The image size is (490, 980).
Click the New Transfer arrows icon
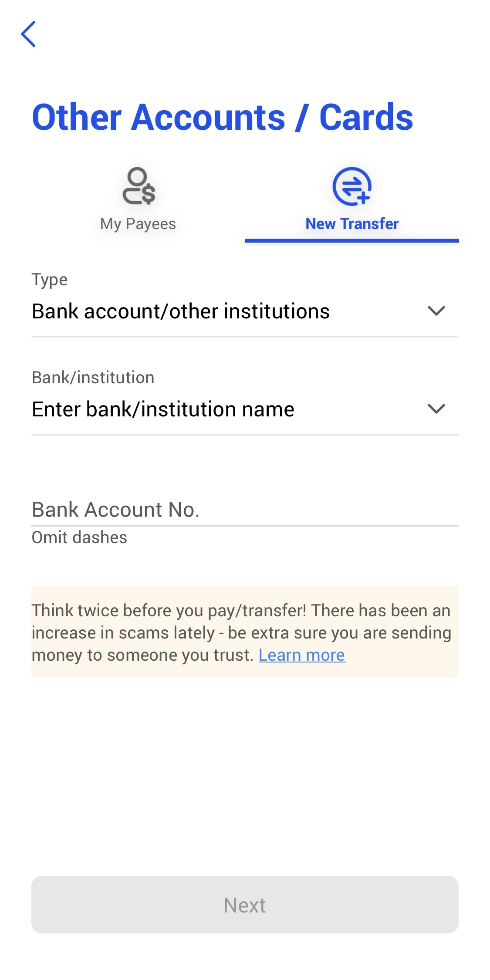tap(351, 186)
